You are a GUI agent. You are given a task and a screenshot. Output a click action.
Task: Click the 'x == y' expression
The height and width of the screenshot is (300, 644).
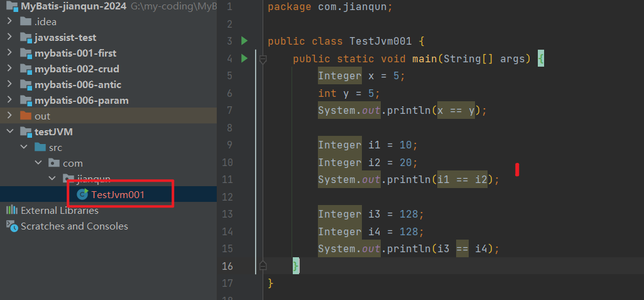click(x=456, y=111)
